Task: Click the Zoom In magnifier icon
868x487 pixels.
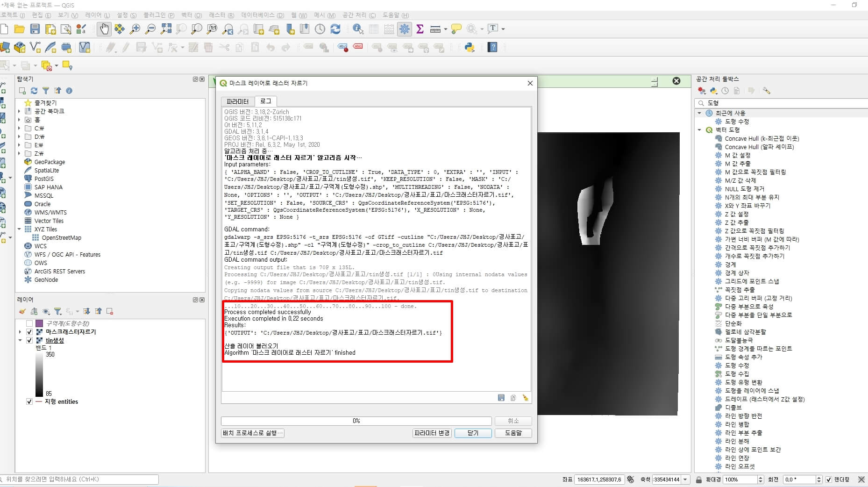Action: [135, 29]
